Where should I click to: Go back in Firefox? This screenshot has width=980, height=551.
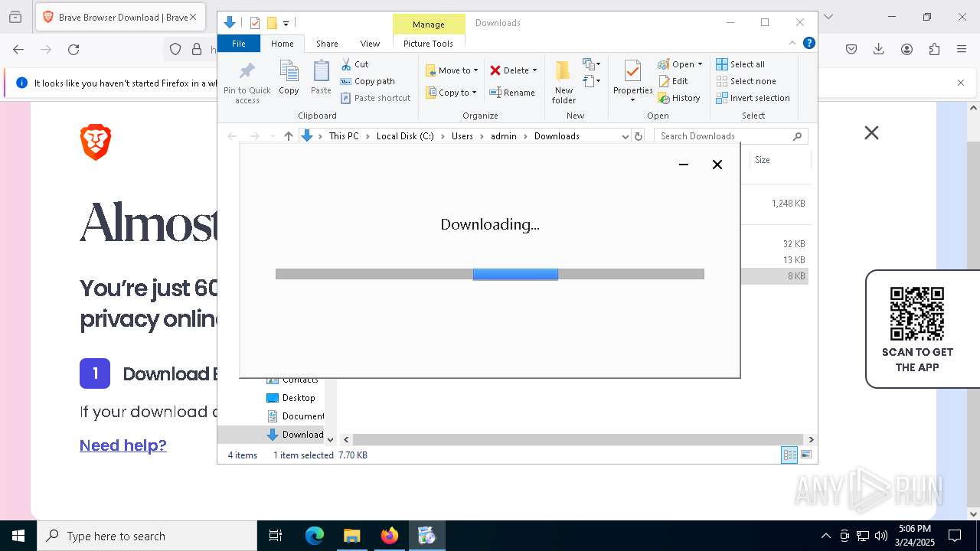pos(18,50)
